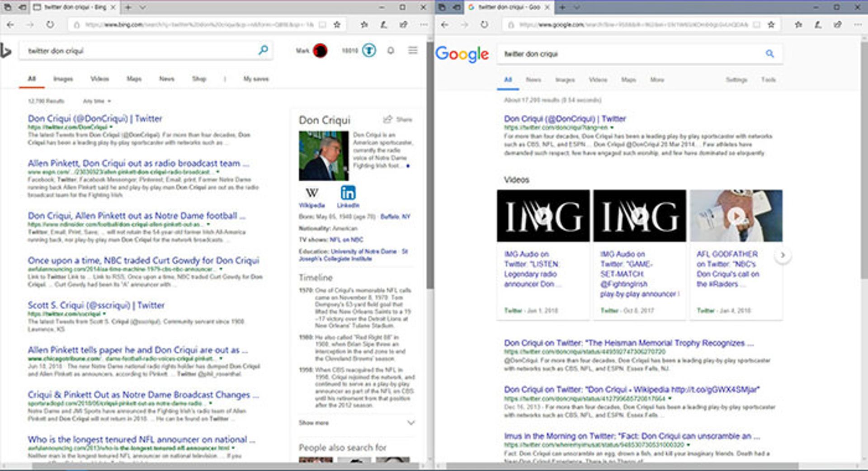Open Bing notifications bell icon
This screenshot has height=471, width=868.
(391, 51)
